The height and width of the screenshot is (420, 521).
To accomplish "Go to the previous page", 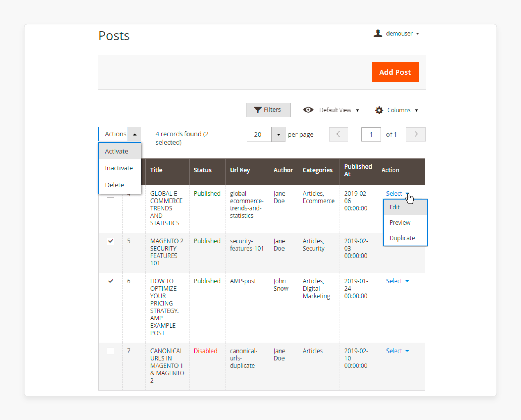I will coord(338,134).
